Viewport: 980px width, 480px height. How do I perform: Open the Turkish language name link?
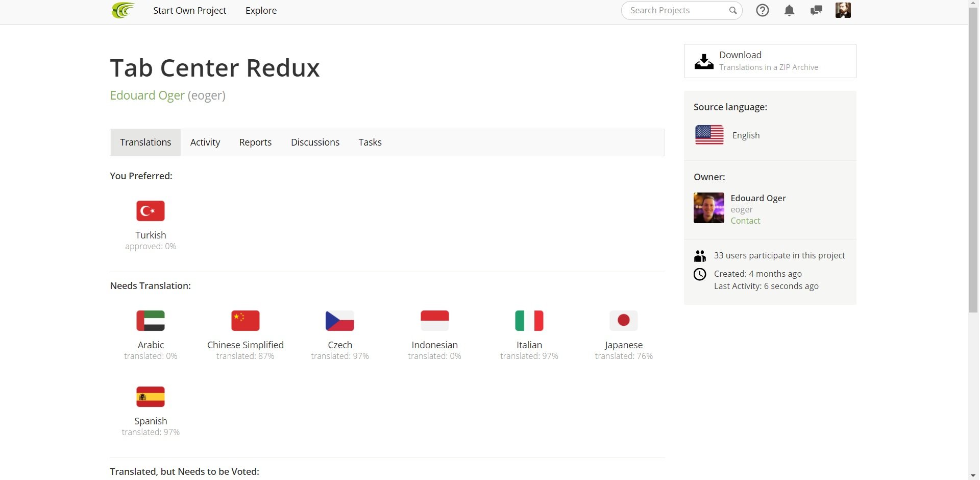pyautogui.click(x=151, y=235)
